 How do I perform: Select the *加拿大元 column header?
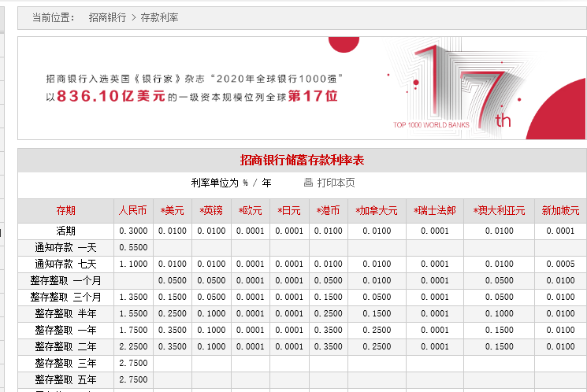(x=377, y=211)
